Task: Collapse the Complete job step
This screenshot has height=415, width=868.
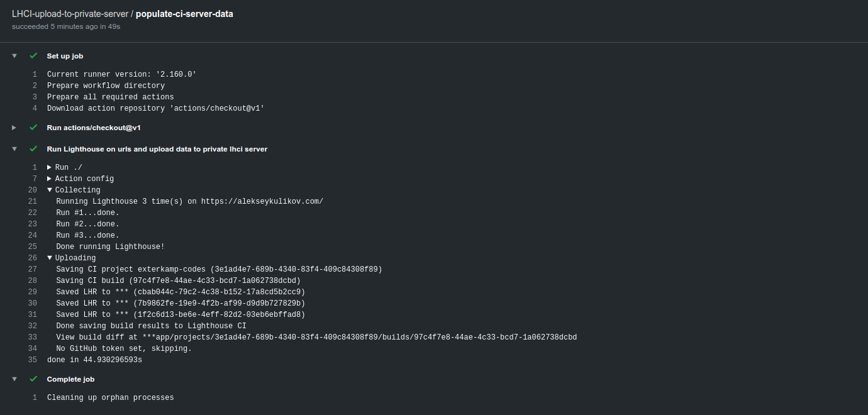Action: coord(14,379)
